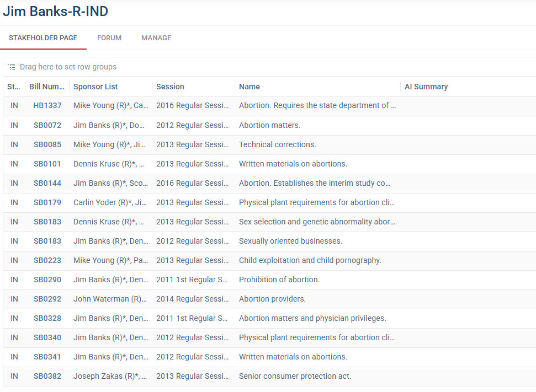Open bill SB0072 link
This screenshot has width=536, height=392.
47,125
